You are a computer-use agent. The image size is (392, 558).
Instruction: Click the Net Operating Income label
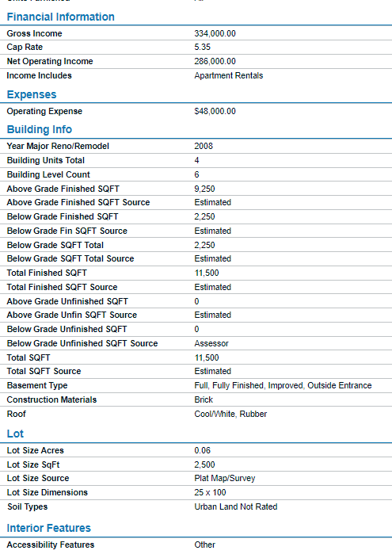[50, 61]
